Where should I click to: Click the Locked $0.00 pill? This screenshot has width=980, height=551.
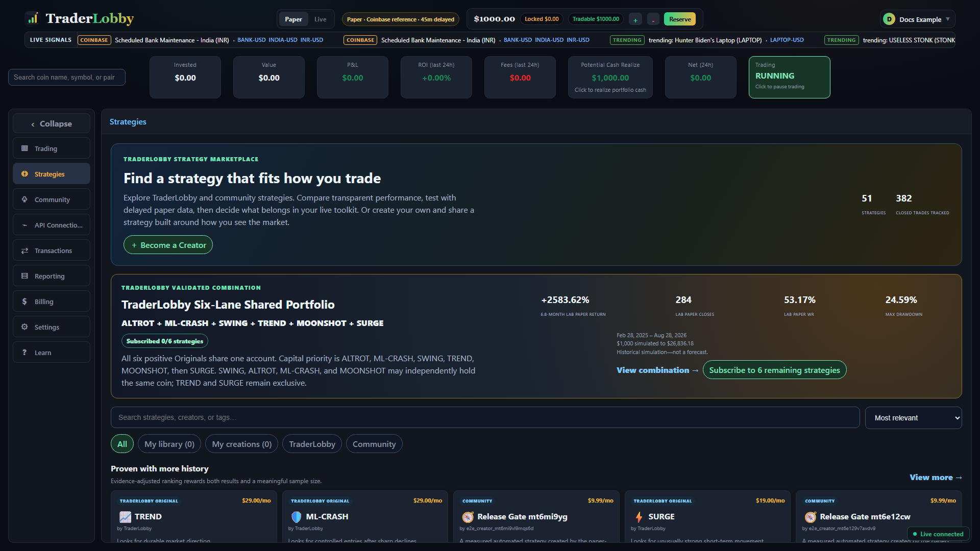point(542,19)
